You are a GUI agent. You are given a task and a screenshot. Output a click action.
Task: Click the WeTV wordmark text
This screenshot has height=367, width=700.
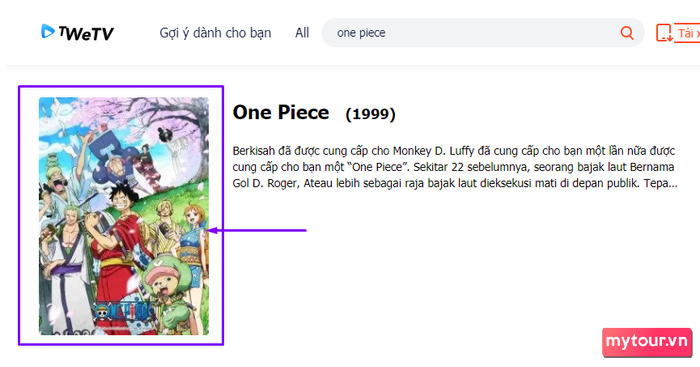pyautogui.click(x=86, y=33)
